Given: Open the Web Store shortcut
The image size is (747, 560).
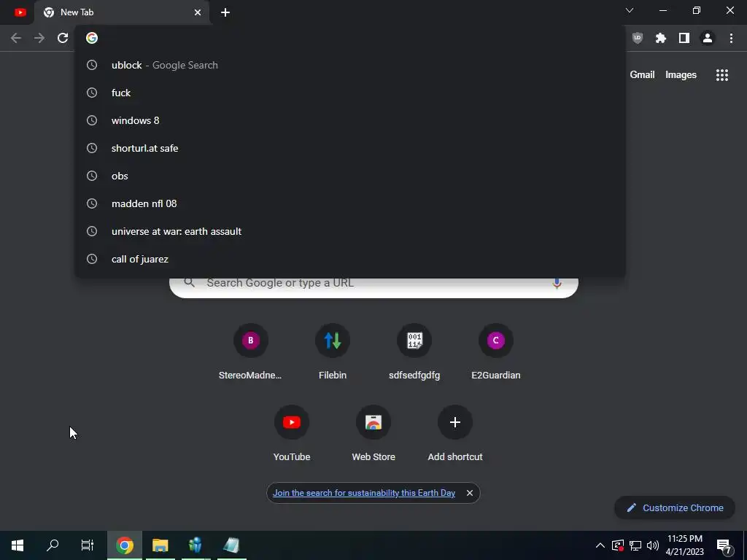Looking at the screenshot, I should [373, 434].
